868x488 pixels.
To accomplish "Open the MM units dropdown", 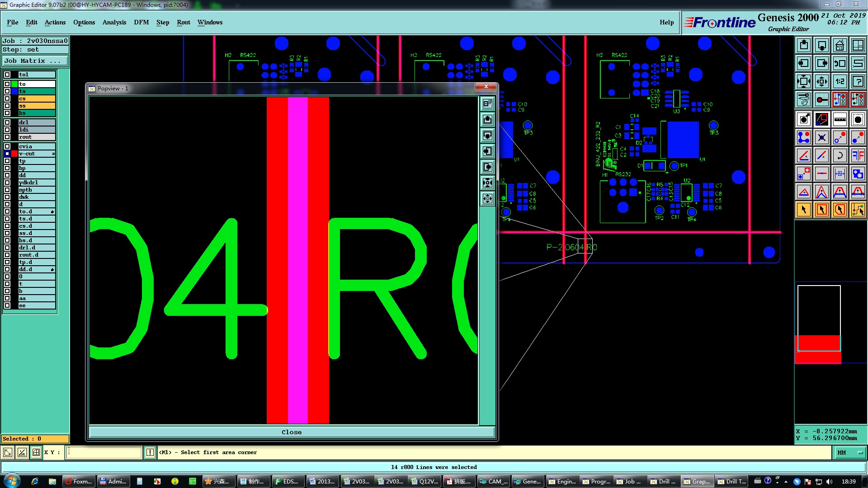I will pos(849,452).
